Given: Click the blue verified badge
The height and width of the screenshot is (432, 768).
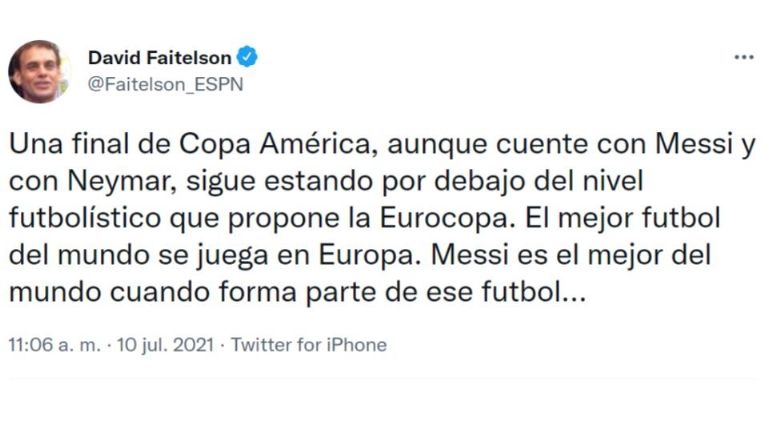Looking at the screenshot, I should (x=248, y=57).
